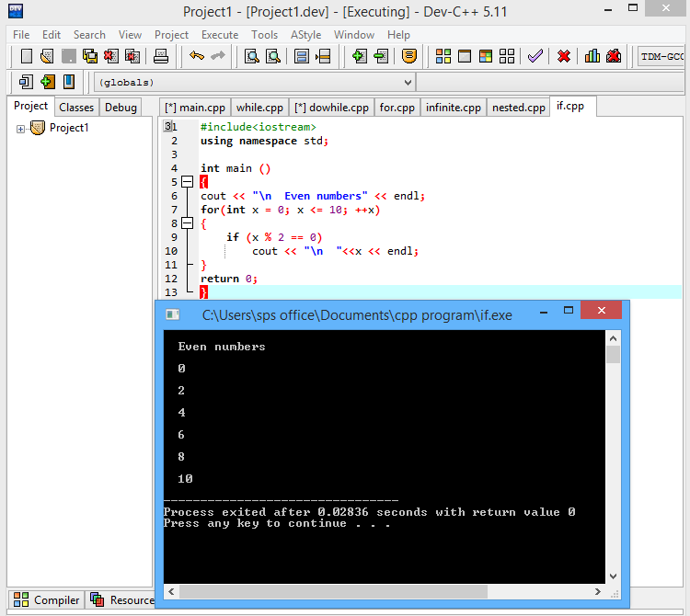Screen dimensions: 690x616
Task: Click the Redo arrow icon
Action: pyautogui.click(x=218, y=56)
